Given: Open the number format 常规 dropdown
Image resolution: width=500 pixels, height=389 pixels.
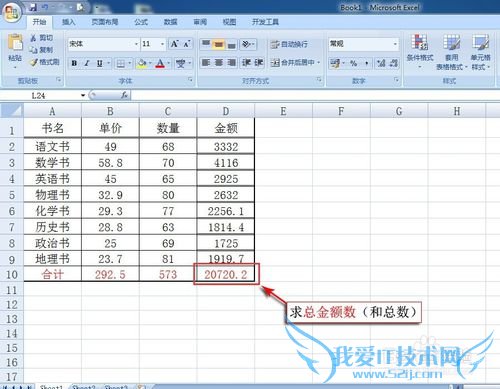Looking at the screenshot, I should (x=395, y=44).
